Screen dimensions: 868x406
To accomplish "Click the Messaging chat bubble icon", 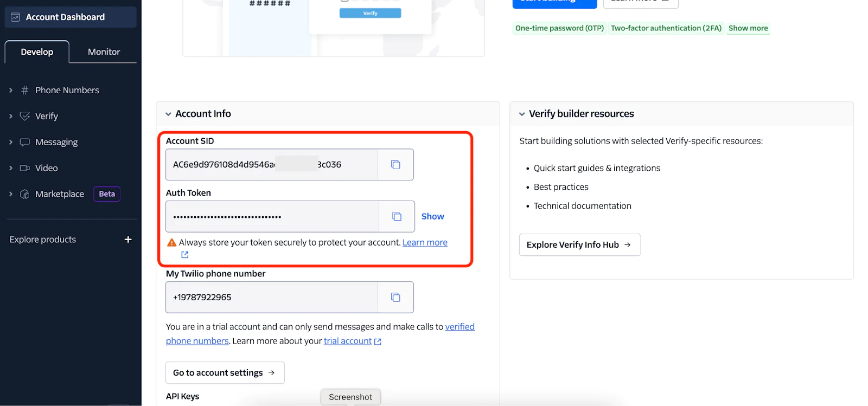I will pyautogui.click(x=24, y=142).
